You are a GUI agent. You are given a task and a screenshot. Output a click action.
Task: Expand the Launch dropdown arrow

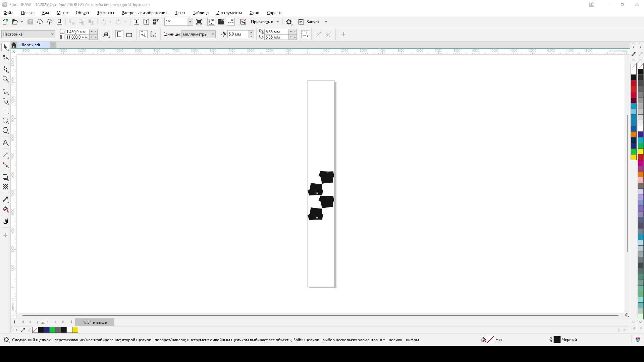(326, 22)
